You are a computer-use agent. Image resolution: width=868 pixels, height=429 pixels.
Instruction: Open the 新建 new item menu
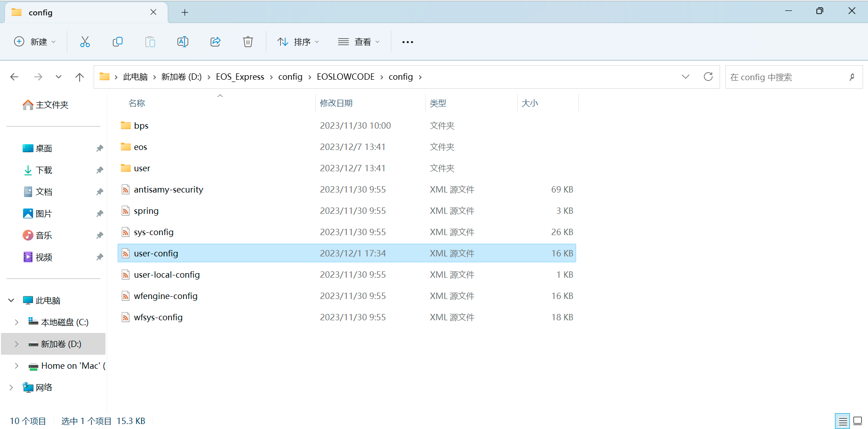35,42
